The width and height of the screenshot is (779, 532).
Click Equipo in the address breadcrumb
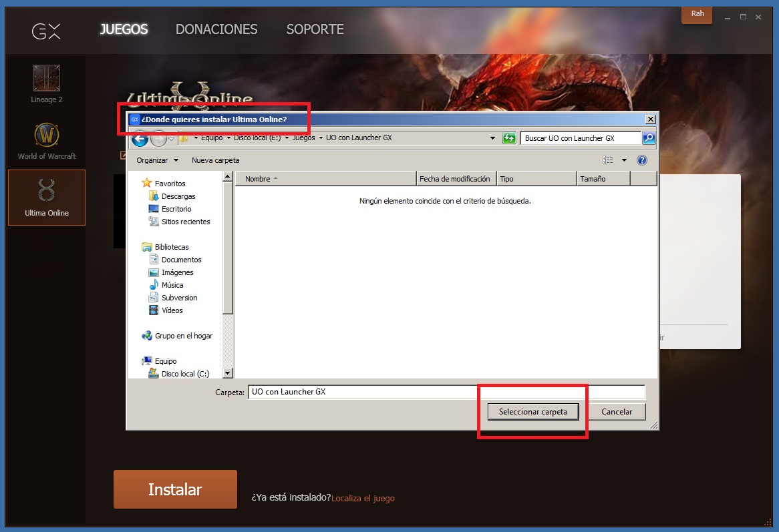212,138
